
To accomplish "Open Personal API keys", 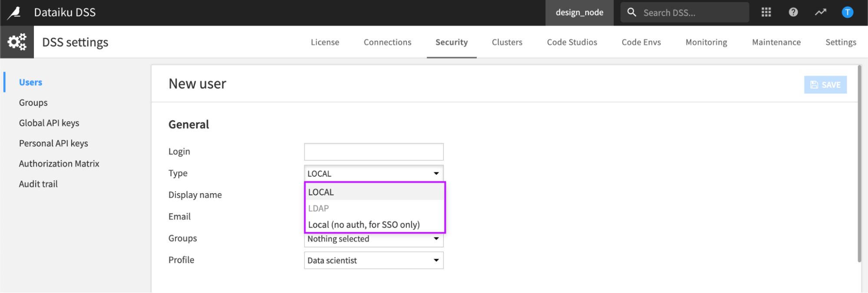I will (x=53, y=143).
